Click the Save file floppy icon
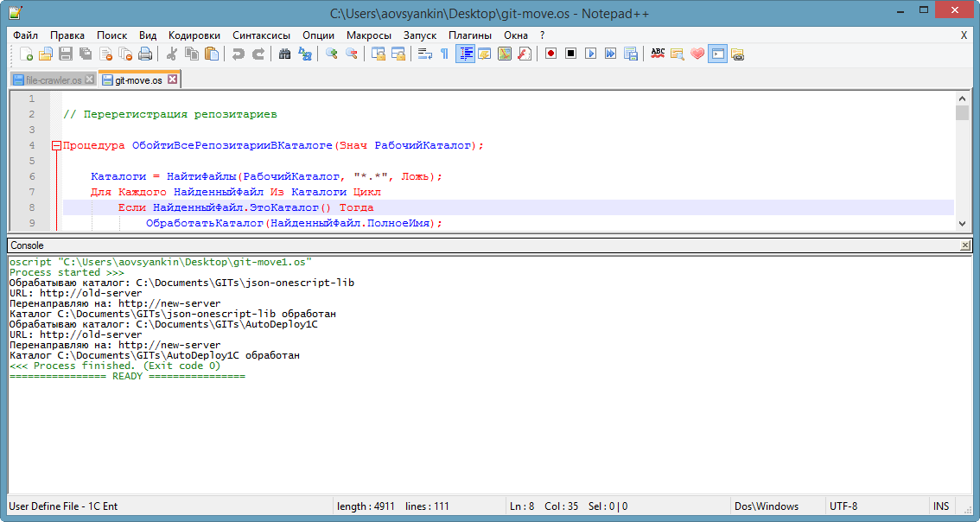Screen dimensions: 980x522 pos(66,54)
